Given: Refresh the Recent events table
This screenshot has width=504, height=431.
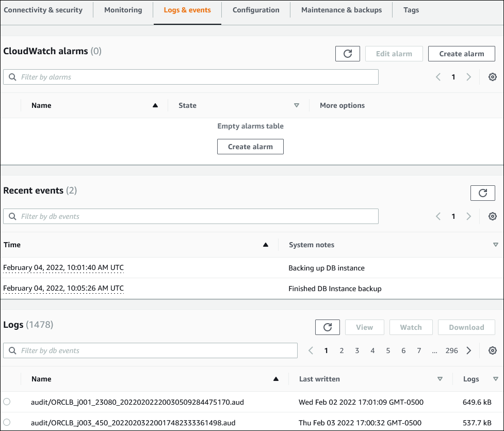Looking at the screenshot, I should click(x=482, y=193).
